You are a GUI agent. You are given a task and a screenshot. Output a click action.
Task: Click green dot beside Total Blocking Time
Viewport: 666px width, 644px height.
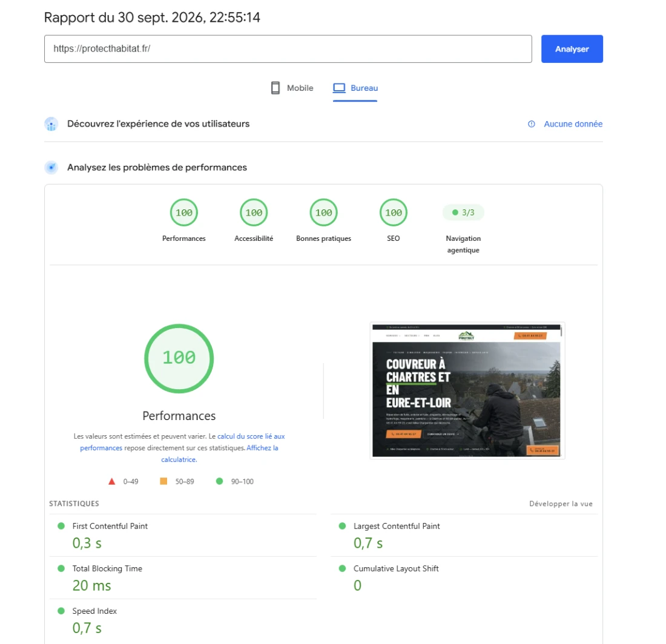tap(61, 568)
